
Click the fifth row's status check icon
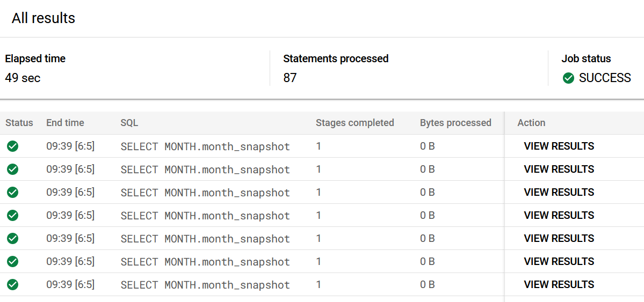[13, 238]
